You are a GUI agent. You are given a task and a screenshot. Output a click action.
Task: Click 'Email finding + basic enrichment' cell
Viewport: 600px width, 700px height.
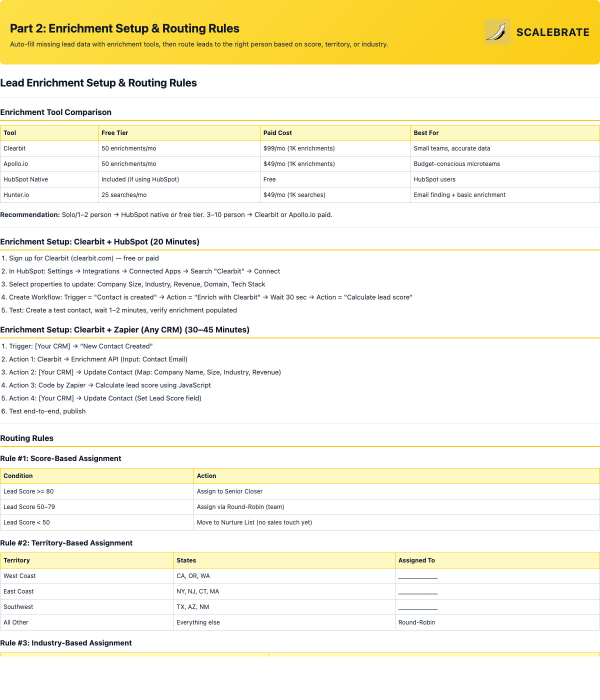[505, 195]
